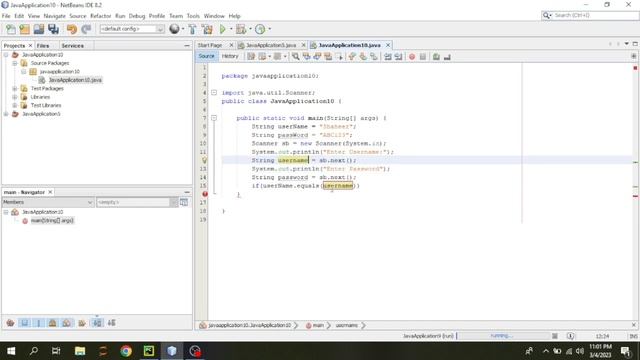640x360 pixels.
Task: Click the Uncomment icon at toolbar end
Action: tap(447, 57)
